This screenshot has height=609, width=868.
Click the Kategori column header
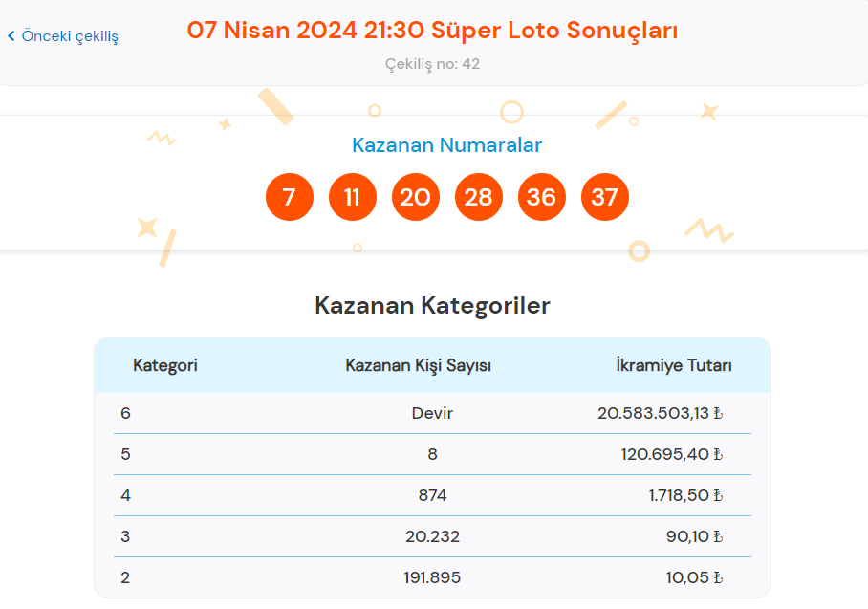[x=165, y=365]
